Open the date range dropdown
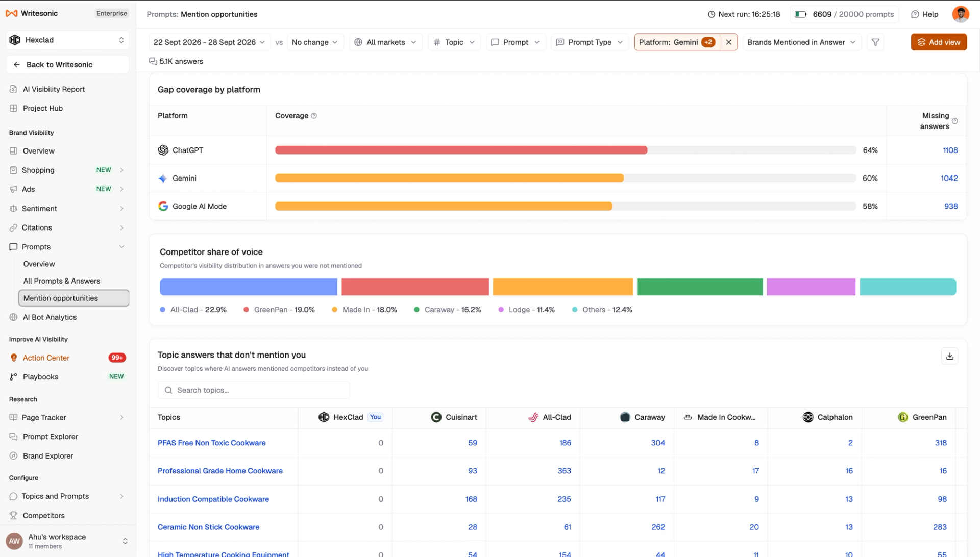 click(209, 42)
